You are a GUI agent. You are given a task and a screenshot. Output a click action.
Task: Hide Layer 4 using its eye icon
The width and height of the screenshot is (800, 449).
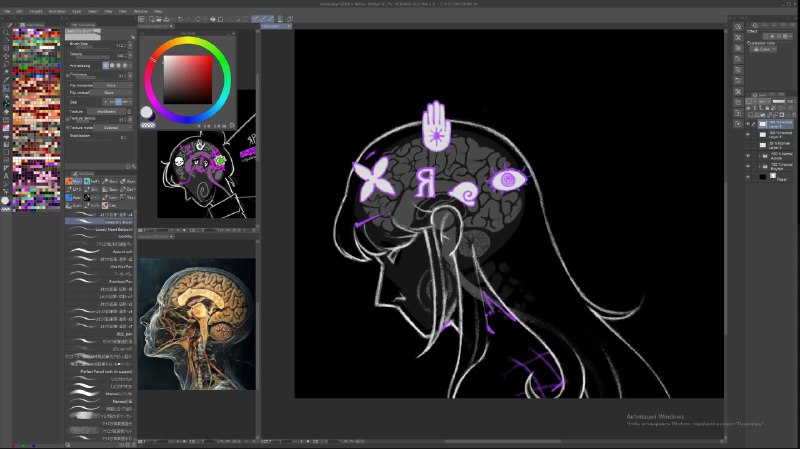pos(748,134)
